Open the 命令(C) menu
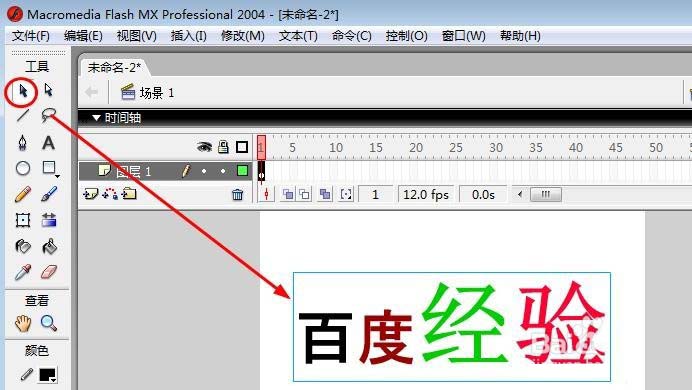The width and height of the screenshot is (692, 390). point(351,36)
